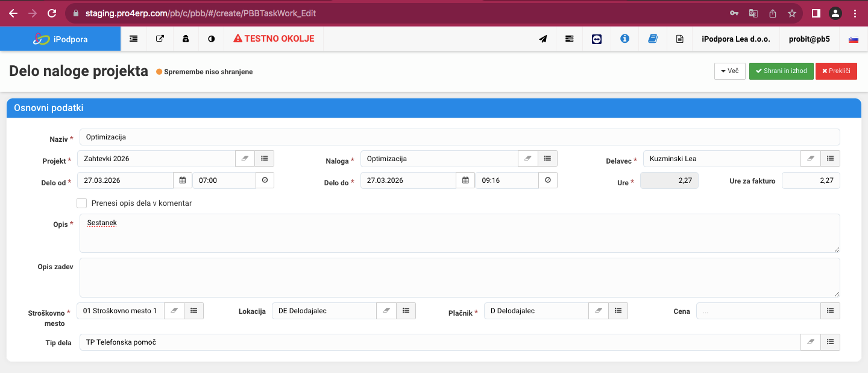Open browser share icon
868x373 pixels.
pos(773,13)
